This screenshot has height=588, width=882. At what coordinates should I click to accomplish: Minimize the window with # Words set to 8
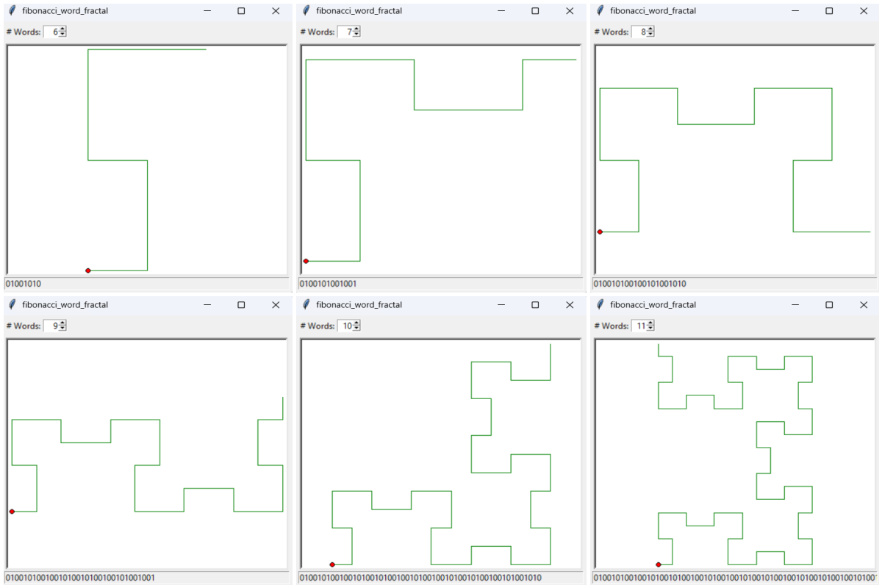pos(795,11)
